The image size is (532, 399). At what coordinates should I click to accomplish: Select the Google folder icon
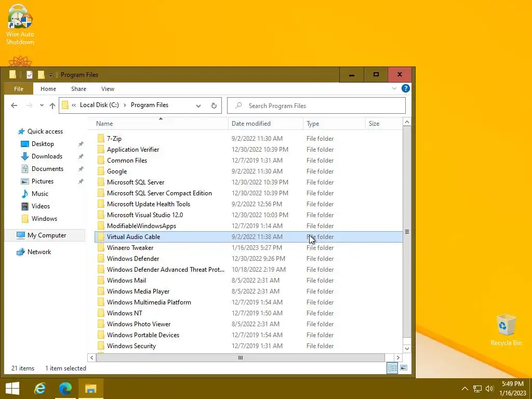coord(101,171)
